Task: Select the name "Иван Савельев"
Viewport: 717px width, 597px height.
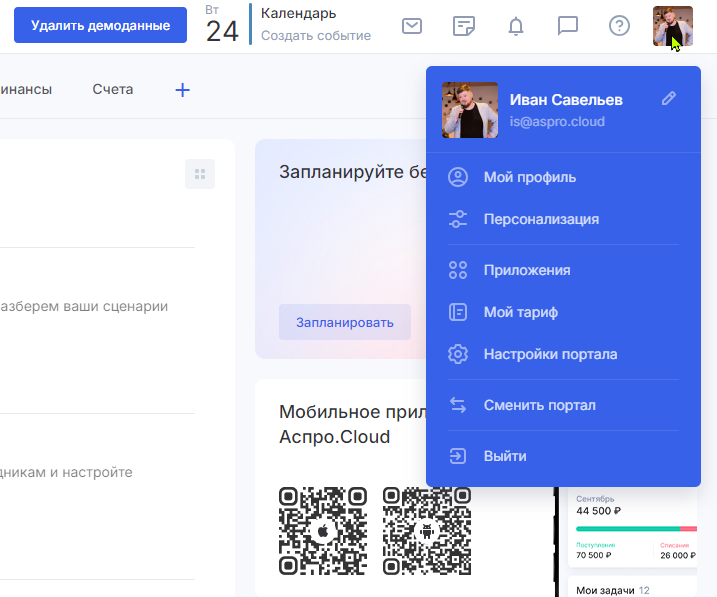Action: 566,100
